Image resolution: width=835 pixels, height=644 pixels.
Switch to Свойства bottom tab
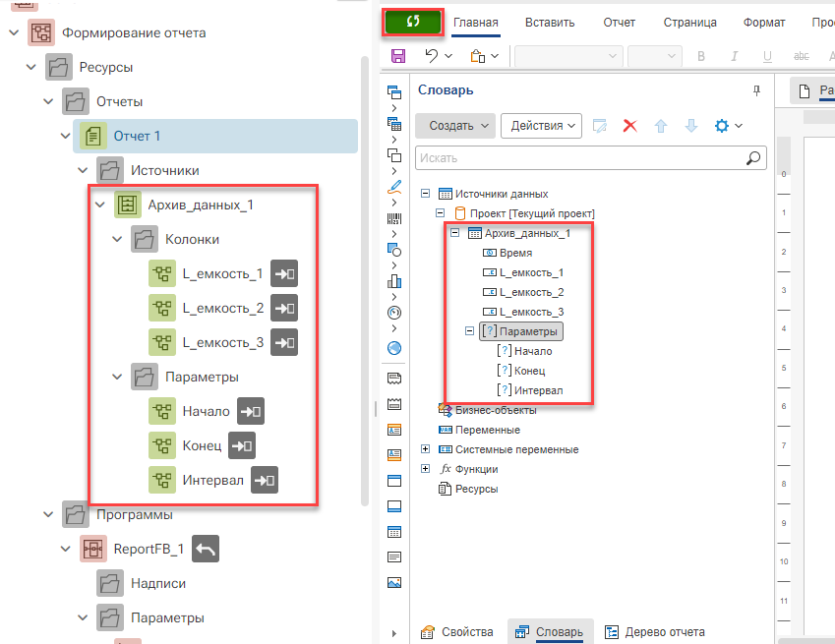click(458, 632)
